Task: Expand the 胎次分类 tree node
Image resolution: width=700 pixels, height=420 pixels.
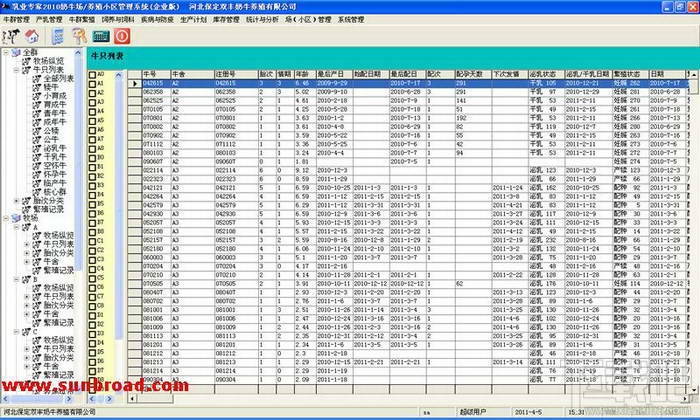Action: 17,201
